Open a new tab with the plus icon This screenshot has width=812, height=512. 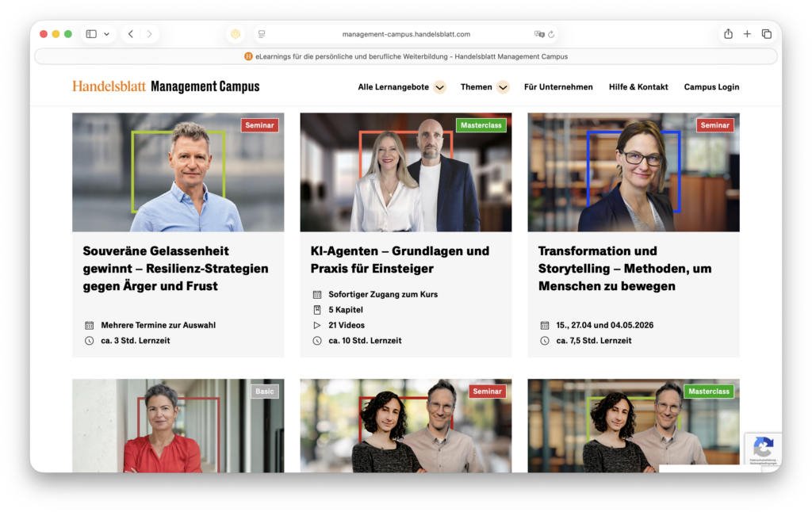pos(747,33)
